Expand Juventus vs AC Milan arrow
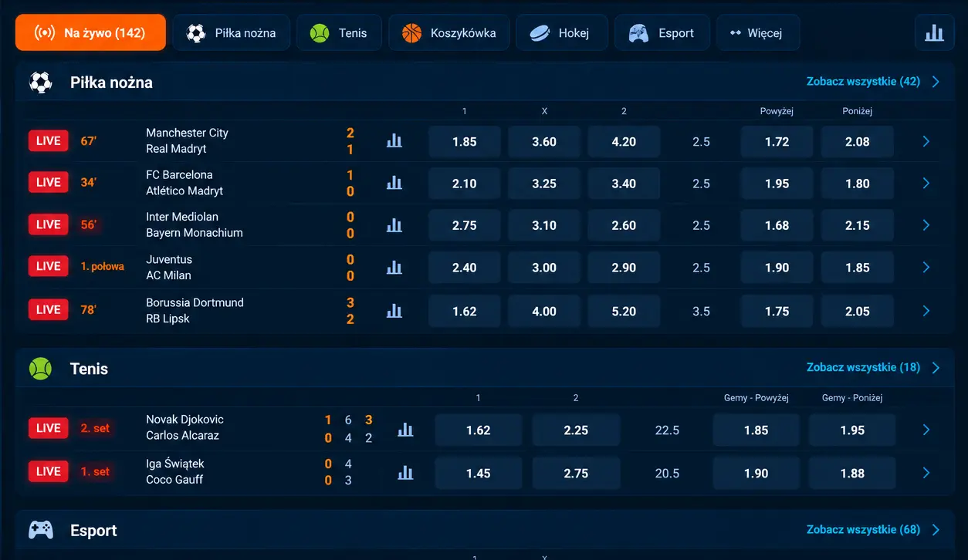This screenshot has width=968, height=560. click(x=926, y=268)
